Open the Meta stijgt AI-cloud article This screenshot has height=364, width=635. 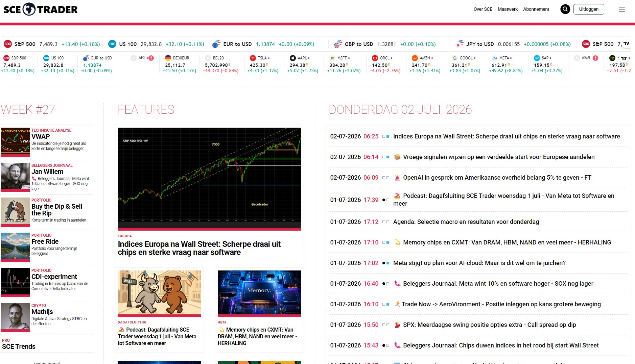479,263
